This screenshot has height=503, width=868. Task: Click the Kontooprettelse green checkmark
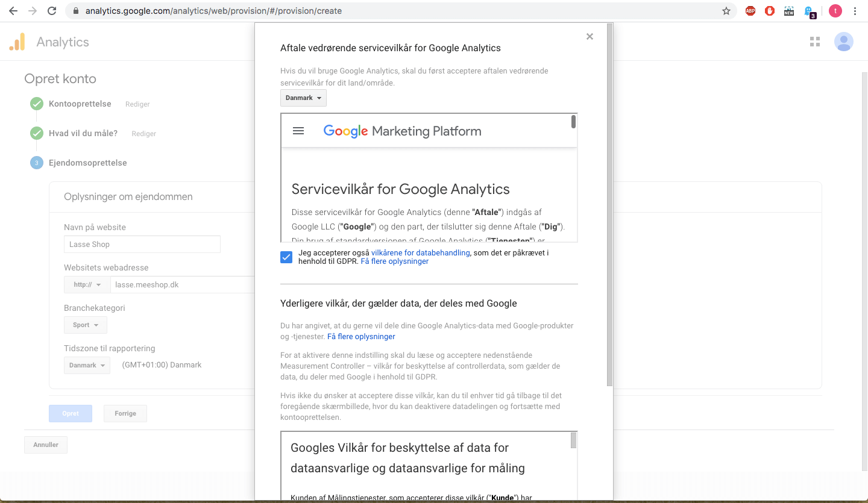pyautogui.click(x=37, y=104)
